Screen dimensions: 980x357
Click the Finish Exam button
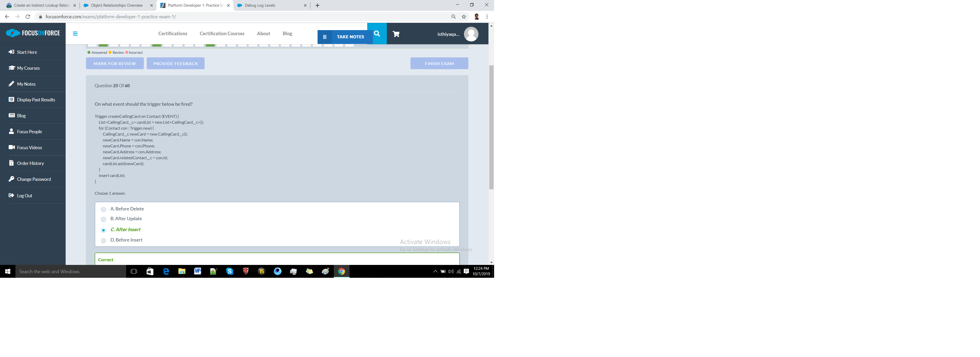pyautogui.click(x=439, y=64)
